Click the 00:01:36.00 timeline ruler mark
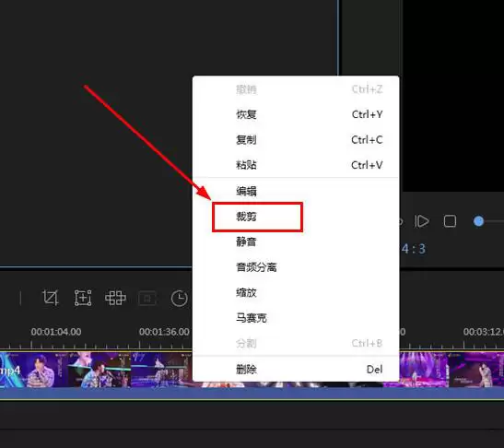504x448 pixels. click(164, 332)
